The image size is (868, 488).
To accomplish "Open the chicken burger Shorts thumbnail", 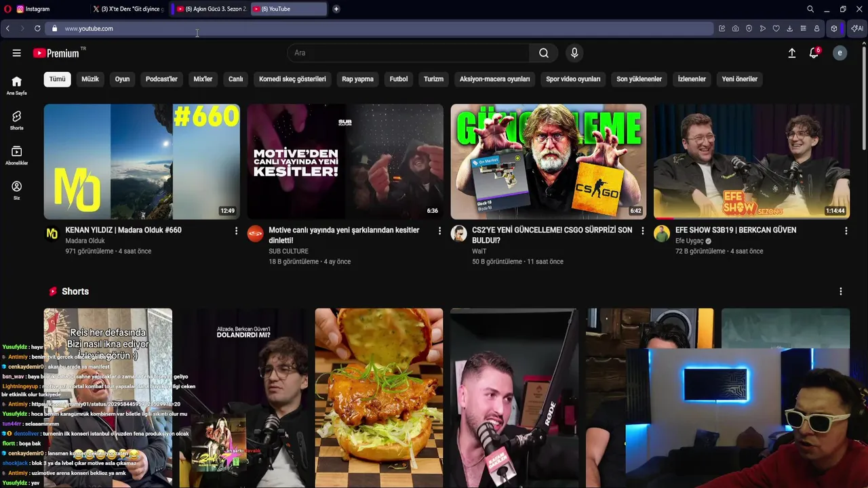I will 379,398.
